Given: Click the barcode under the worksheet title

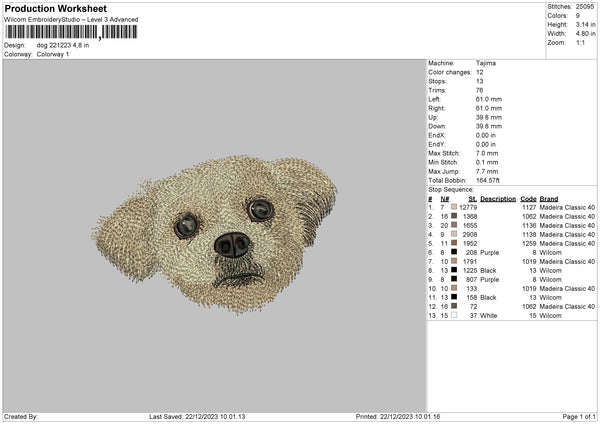Looking at the screenshot, I should [x=72, y=34].
